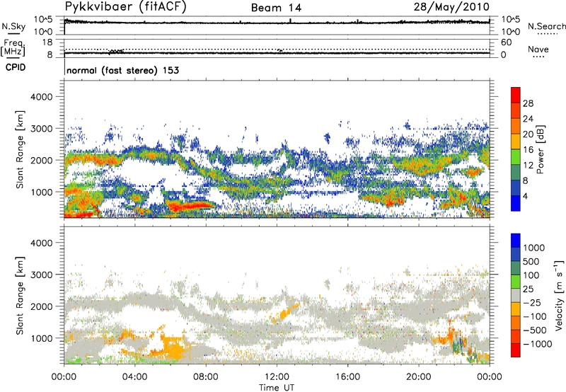
Task: Click the 'Beam 14' label
Action: point(276,8)
